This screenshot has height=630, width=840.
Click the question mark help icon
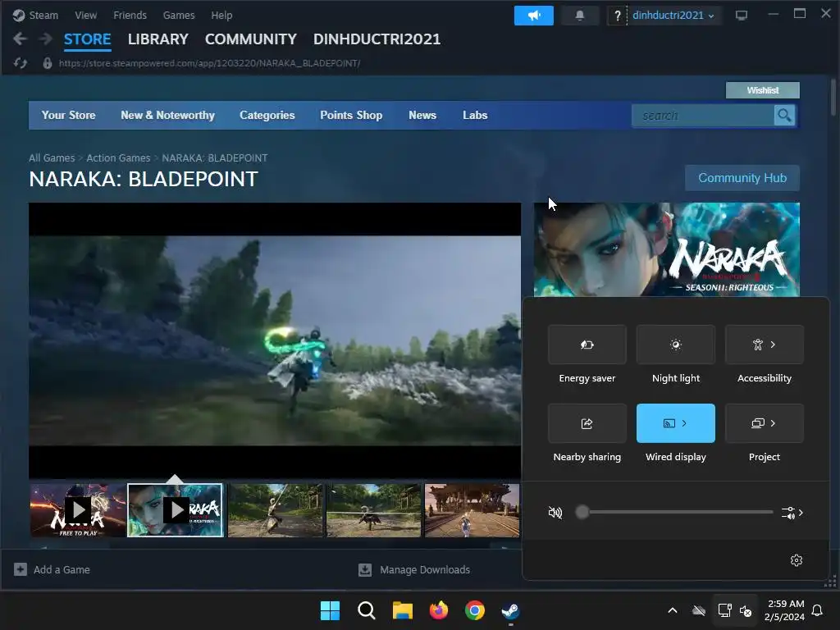tap(617, 16)
